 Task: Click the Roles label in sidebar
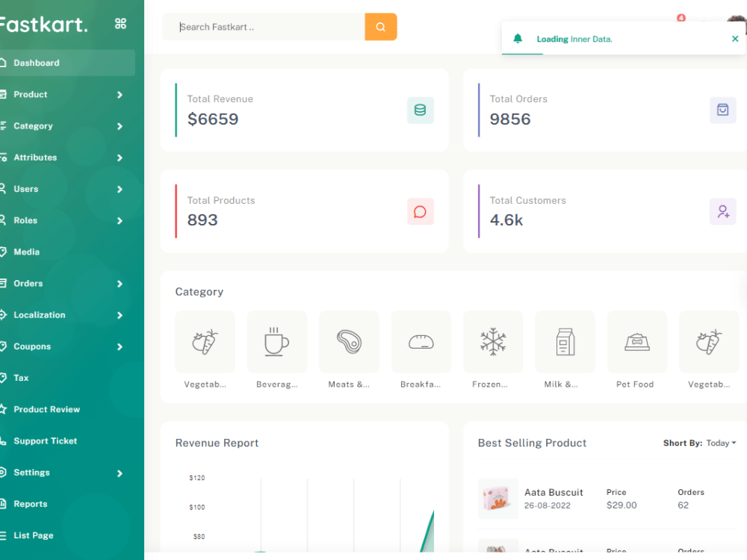click(x=25, y=220)
